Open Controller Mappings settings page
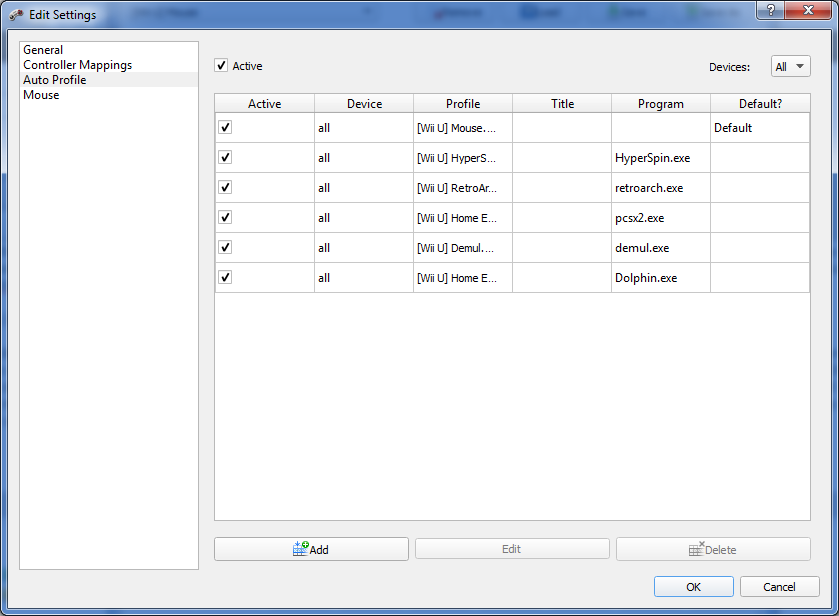 pos(77,65)
